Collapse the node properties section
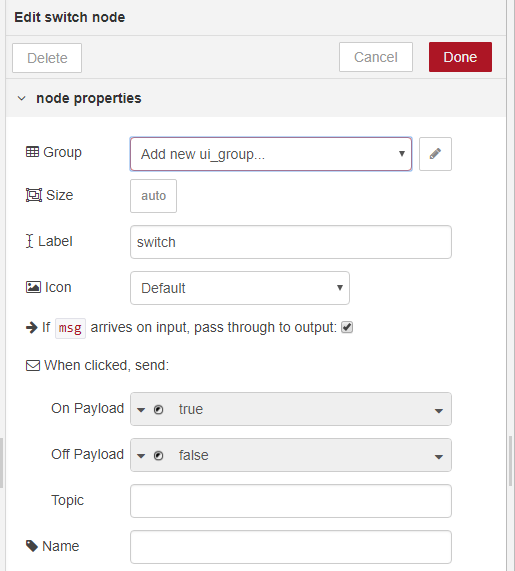515x571 pixels. [x=21, y=98]
